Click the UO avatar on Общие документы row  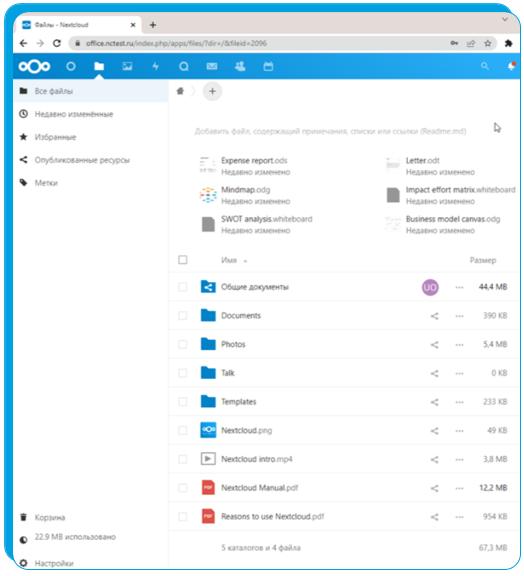coord(430,287)
